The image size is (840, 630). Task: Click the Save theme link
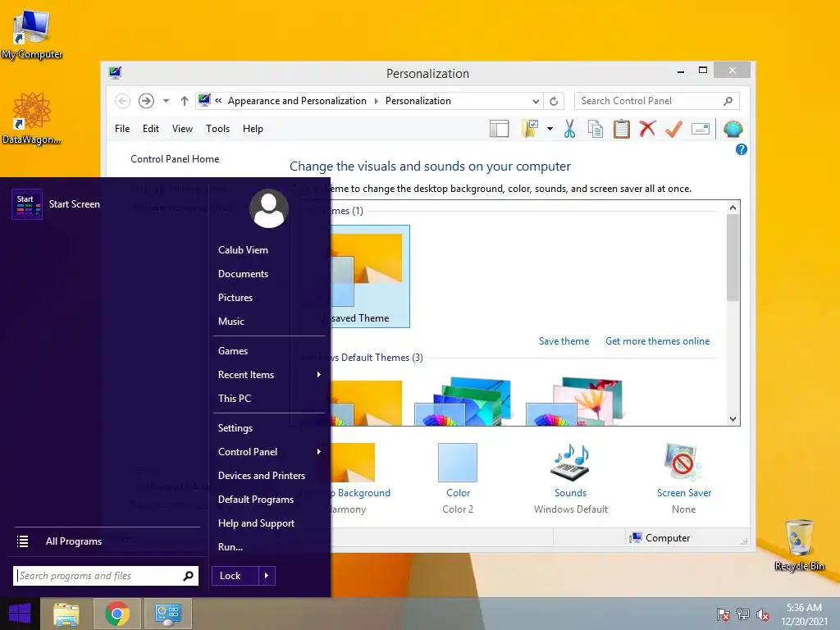[564, 341]
